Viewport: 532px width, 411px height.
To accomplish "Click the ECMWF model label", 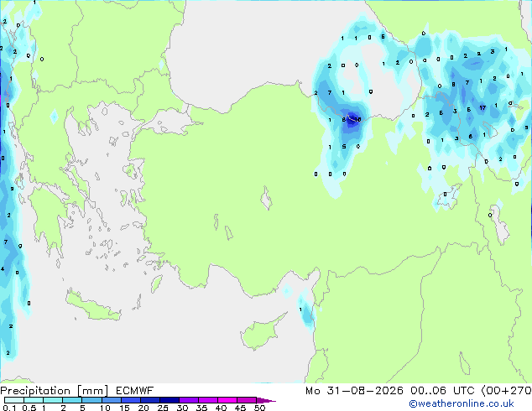I will 135,391.
